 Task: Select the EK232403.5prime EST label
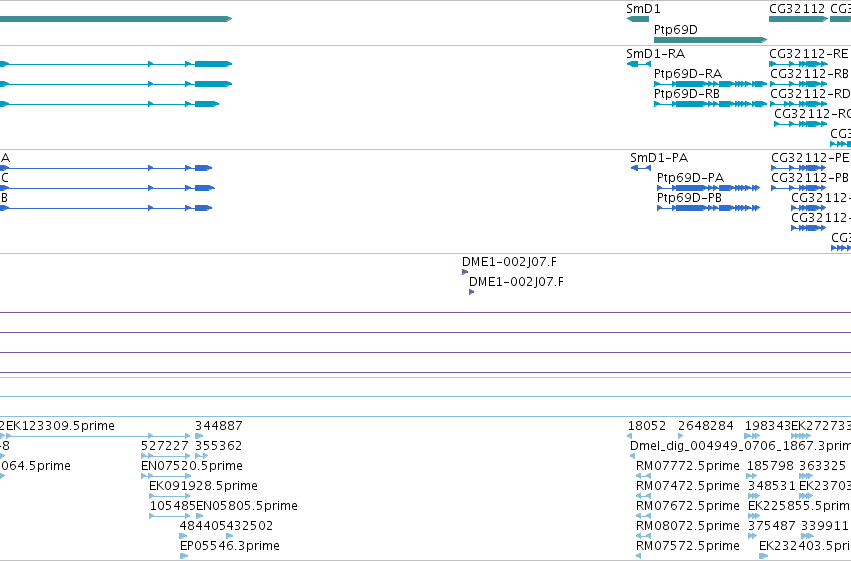[x=805, y=546]
